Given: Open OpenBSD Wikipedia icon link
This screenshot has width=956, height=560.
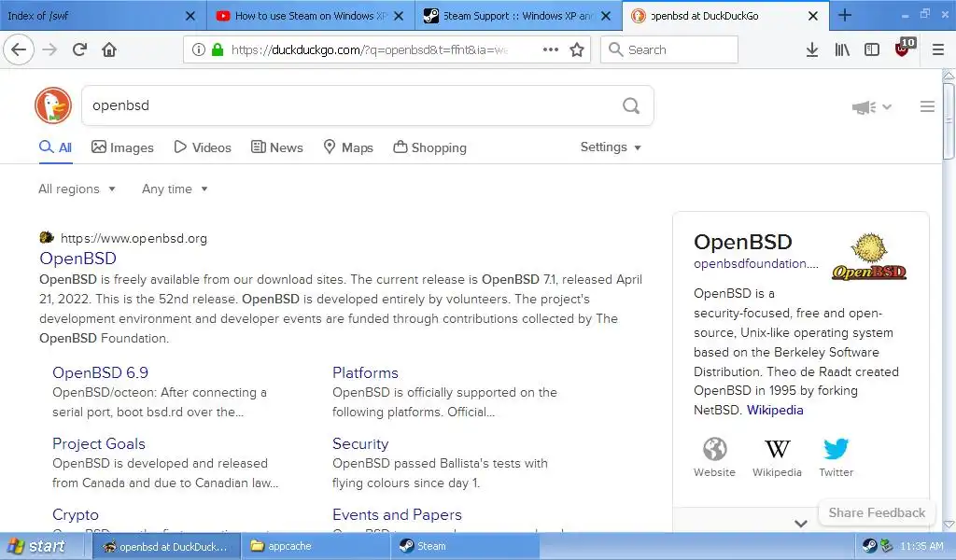Looking at the screenshot, I should tap(777, 457).
